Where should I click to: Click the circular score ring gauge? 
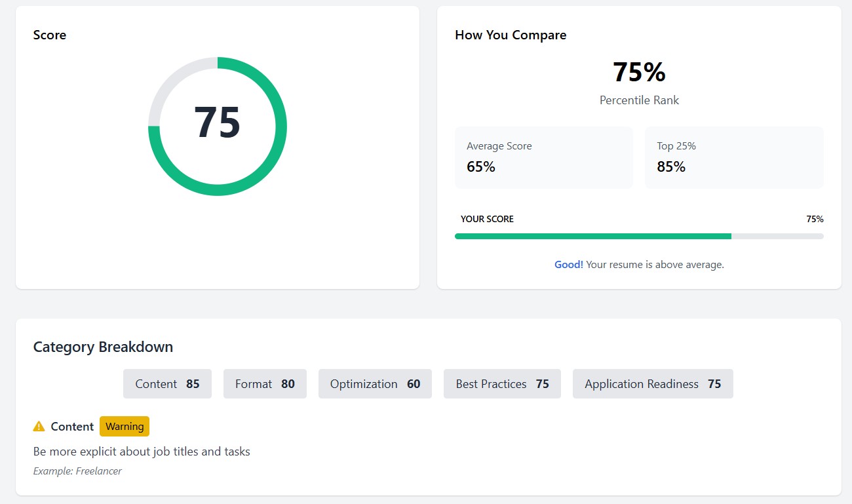tap(218, 126)
